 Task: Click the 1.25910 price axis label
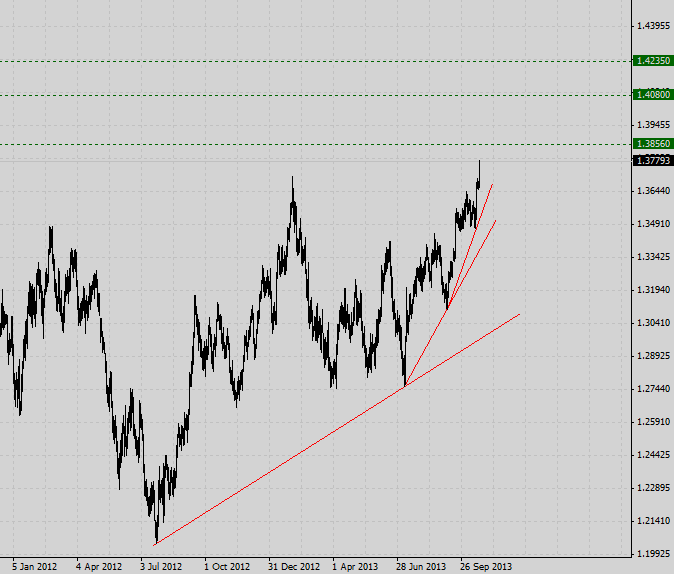653,422
